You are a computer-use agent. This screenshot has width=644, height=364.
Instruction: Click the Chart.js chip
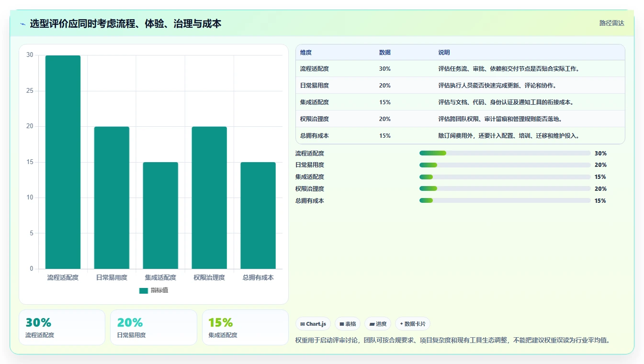pos(313,324)
